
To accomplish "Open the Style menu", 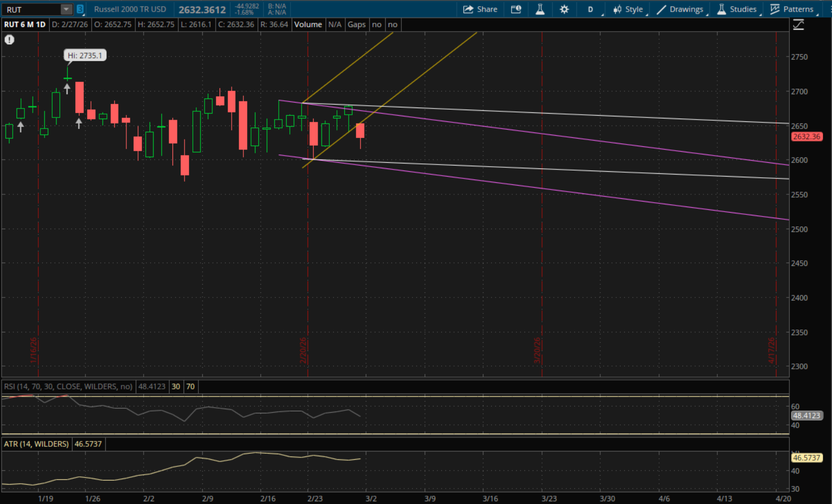I will [628, 9].
